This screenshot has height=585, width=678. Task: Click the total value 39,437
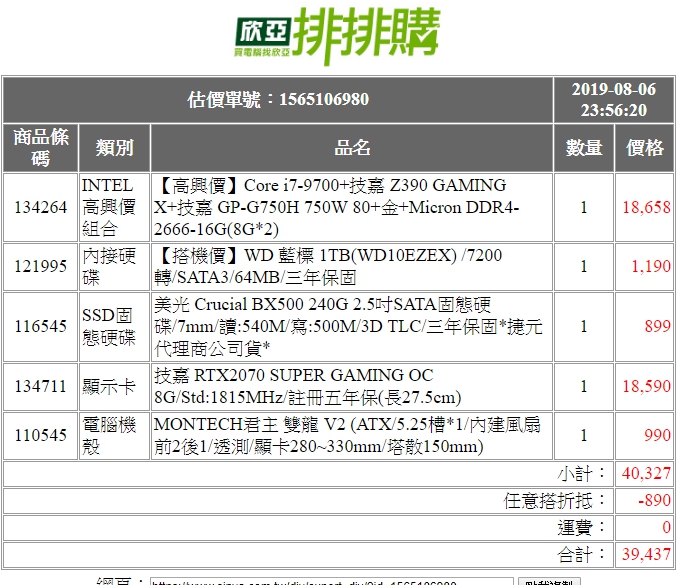(646, 555)
